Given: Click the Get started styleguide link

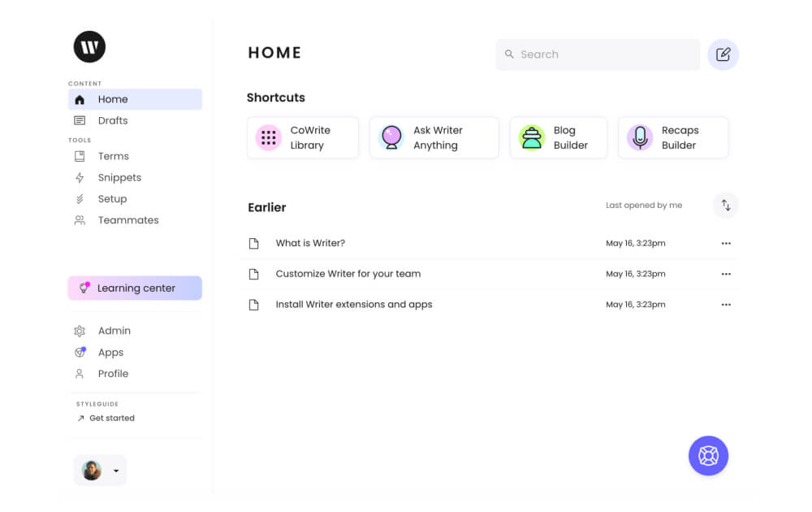Looking at the screenshot, I should pyautogui.click(x=112, y=419).
